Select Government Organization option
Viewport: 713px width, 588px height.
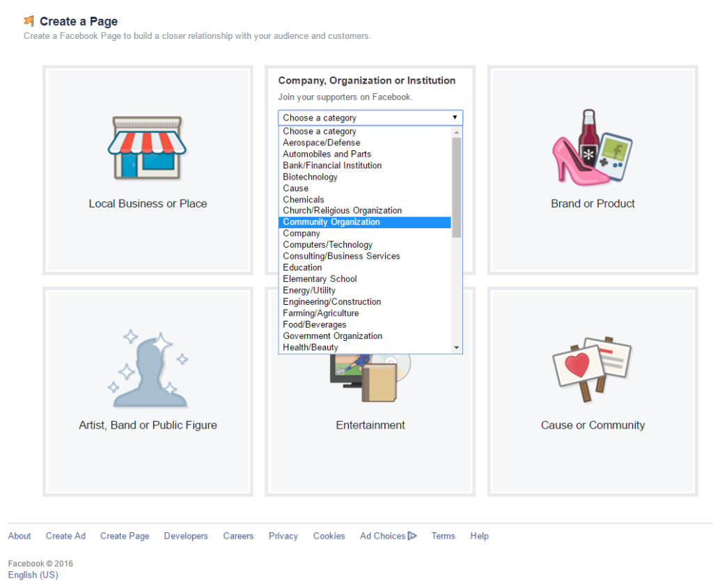(x=365, y=336)
